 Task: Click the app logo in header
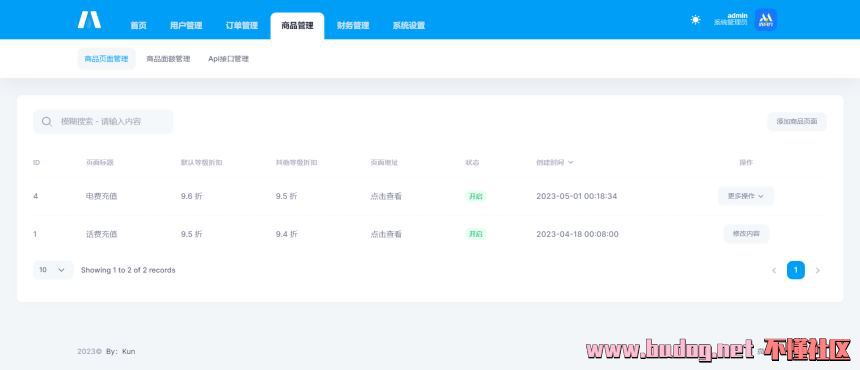pos(89,20)
